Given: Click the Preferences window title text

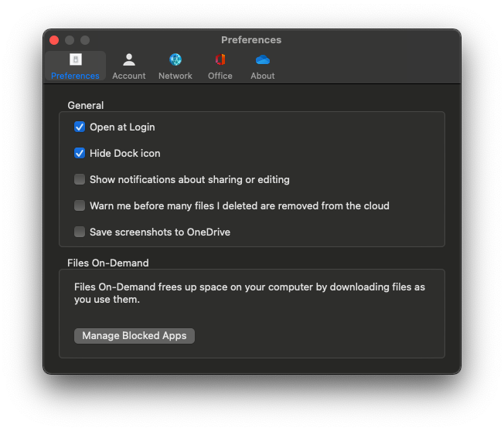Looking at the screenshot, I should (251, 40).
